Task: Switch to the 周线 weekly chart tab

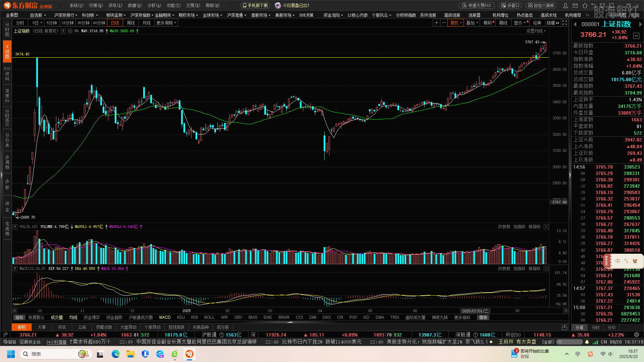Action: point(131,23)
